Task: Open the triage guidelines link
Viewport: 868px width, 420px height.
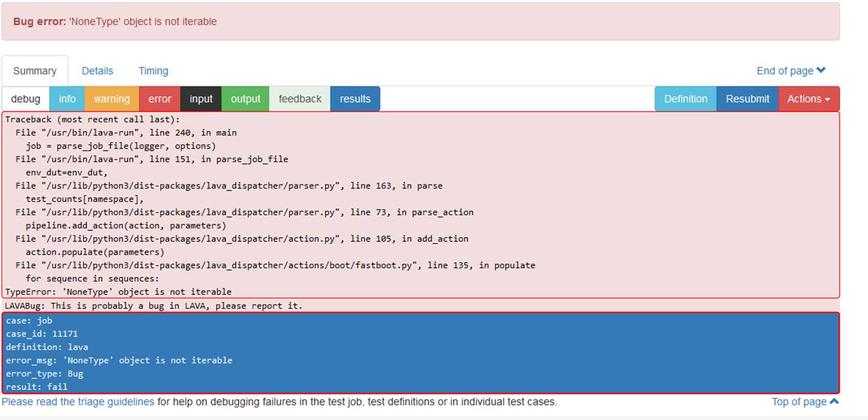Action: 78,401
